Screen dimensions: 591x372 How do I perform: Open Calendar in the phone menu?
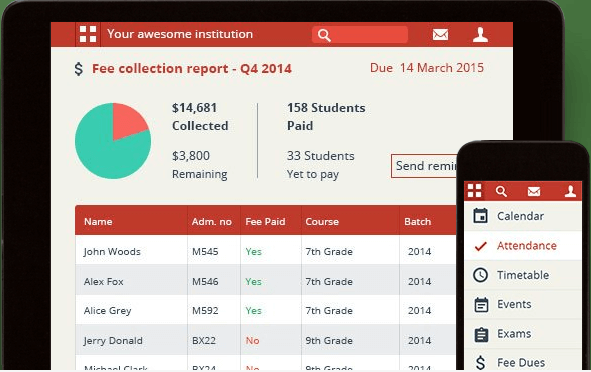(523, 216)
